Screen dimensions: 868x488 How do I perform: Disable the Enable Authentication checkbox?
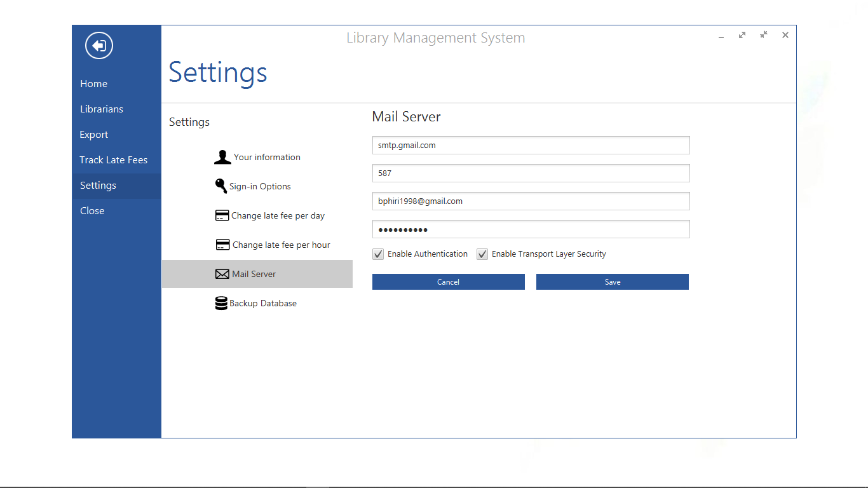pos(378,254)
